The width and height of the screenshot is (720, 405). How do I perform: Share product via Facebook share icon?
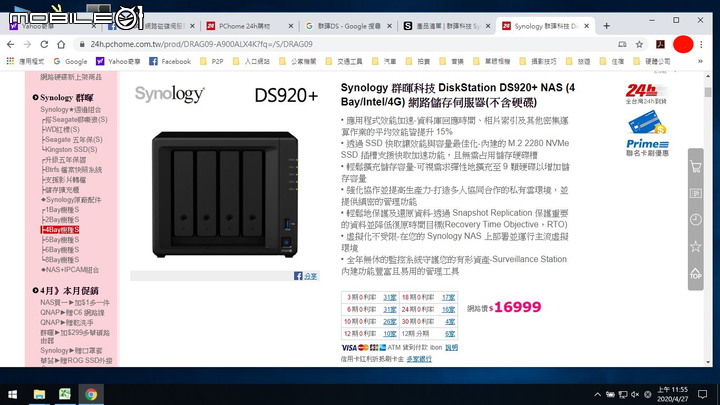(305, 276)
